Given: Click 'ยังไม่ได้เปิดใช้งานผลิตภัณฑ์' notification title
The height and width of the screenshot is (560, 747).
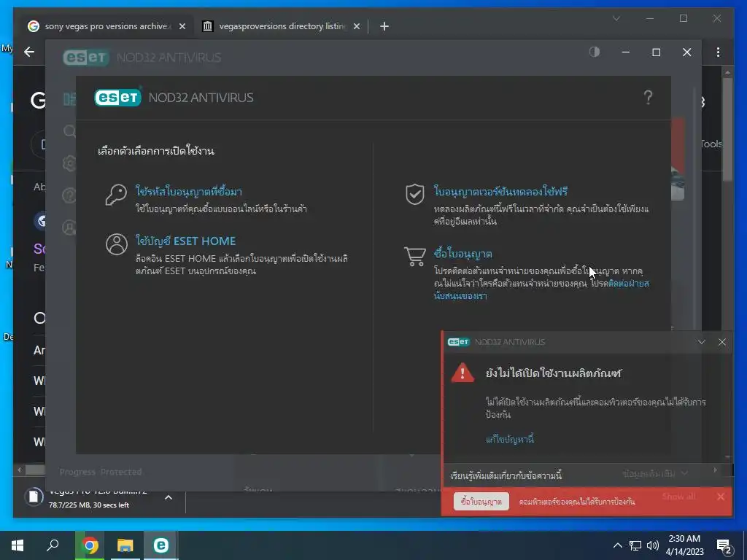Looking at the screenshot, I should [x=554, y=373].
